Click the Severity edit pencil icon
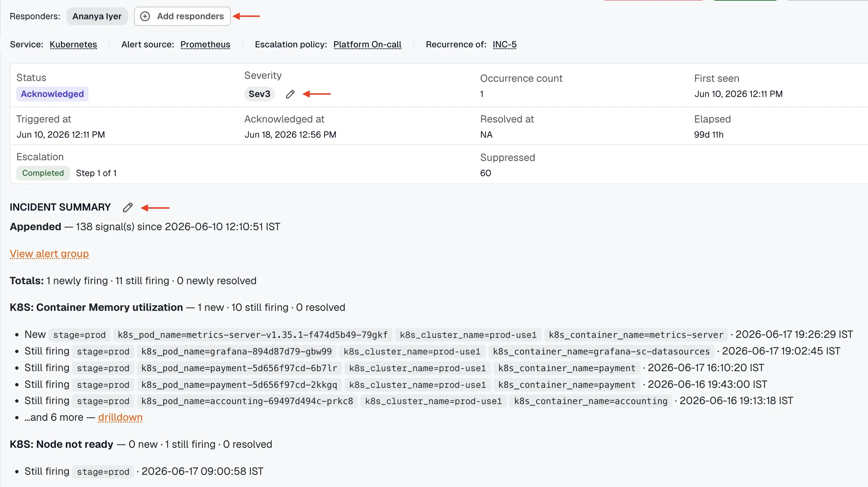This screenshot has width=868, height=487. (290, 94)
